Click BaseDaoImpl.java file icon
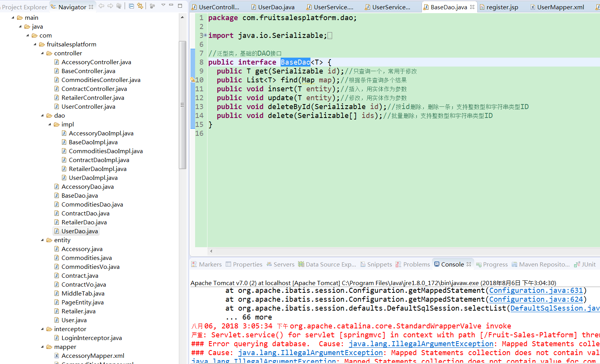 click(x=64, y=142)
